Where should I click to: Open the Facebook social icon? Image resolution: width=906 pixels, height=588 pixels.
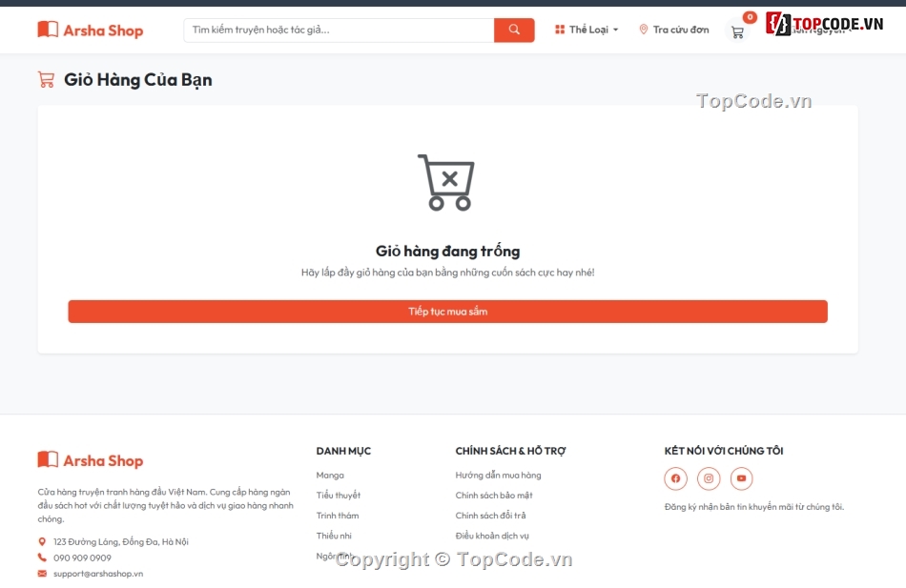click(675, 478)
